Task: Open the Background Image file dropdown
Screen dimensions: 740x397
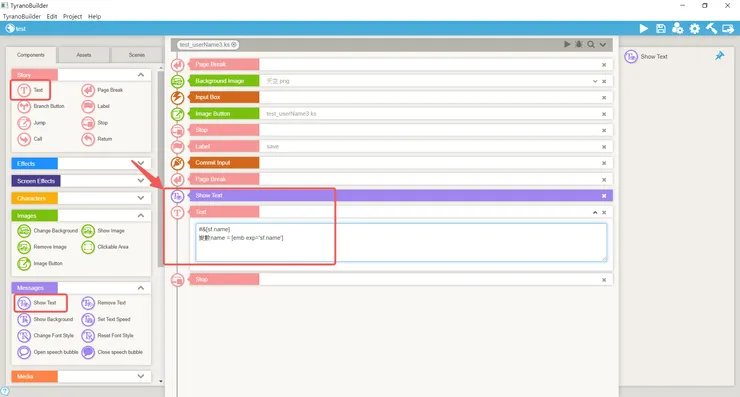Action: tap(595, 81)
